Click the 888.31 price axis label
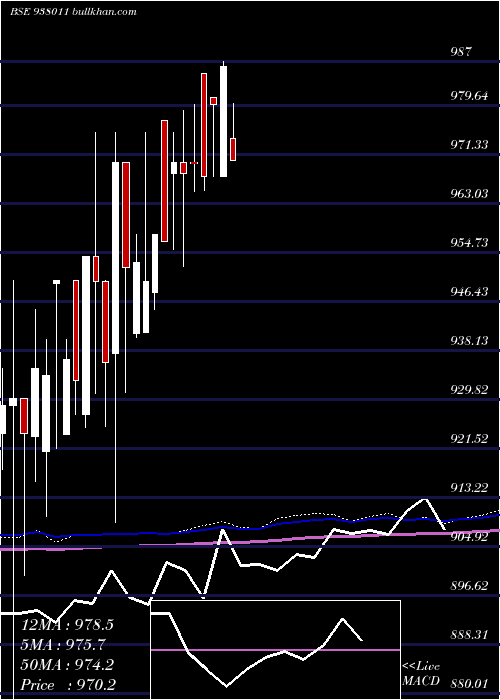The height and width of the screenshot is (700, 500). [x=469, y=635]
